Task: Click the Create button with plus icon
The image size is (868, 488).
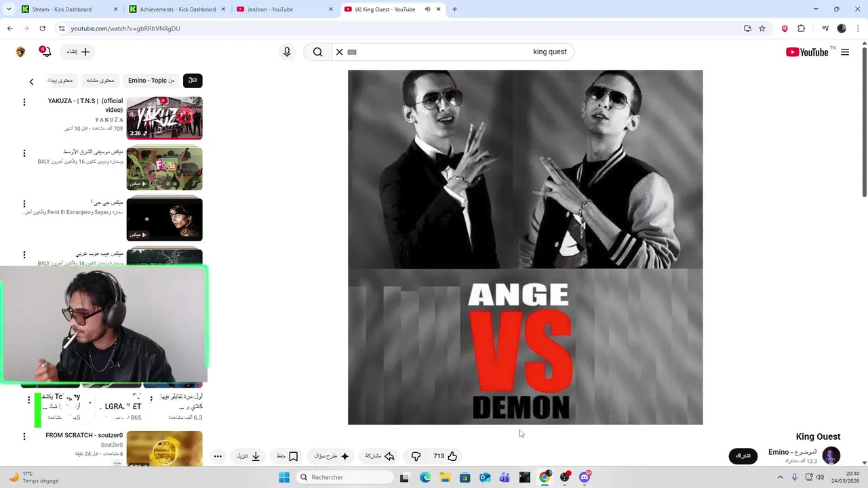Action: (78, 52)
